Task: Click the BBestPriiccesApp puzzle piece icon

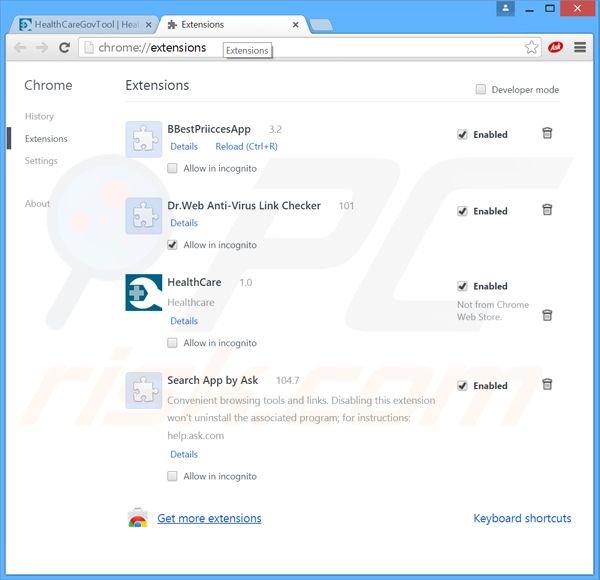Action: (x=144, y=139)
